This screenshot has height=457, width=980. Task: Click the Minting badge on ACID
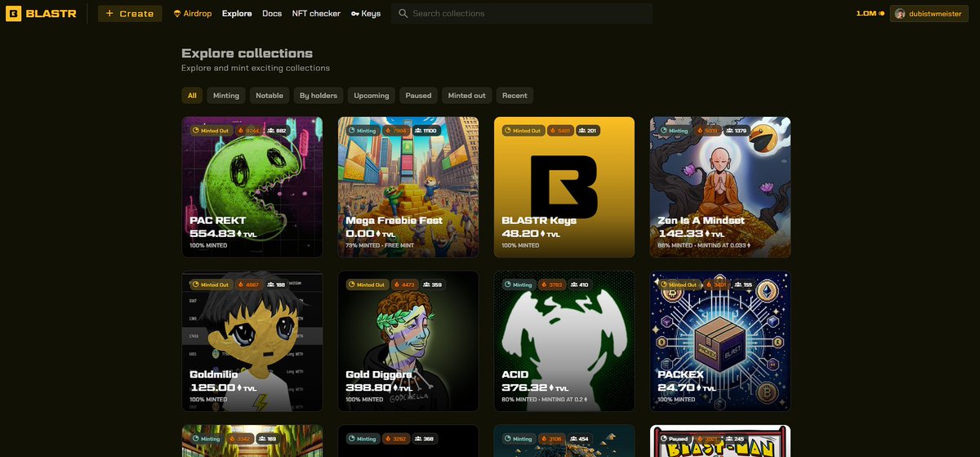pyautogui.click(x=519, y=285)
